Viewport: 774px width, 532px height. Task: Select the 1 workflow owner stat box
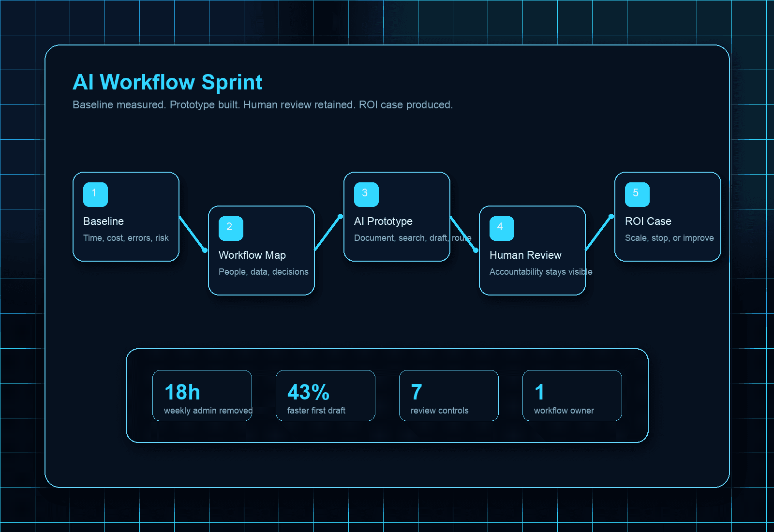pyautogui.click(x=572, y=396)
